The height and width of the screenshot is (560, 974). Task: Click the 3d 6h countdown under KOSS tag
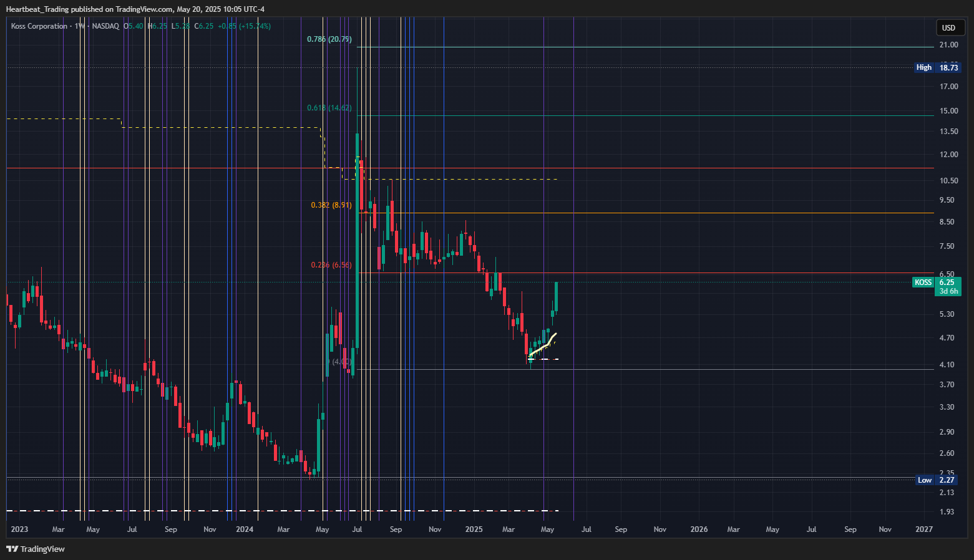(948, 291)
